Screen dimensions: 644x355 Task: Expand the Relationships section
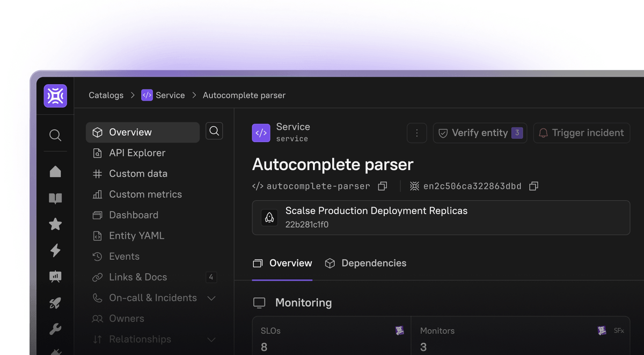211,339
